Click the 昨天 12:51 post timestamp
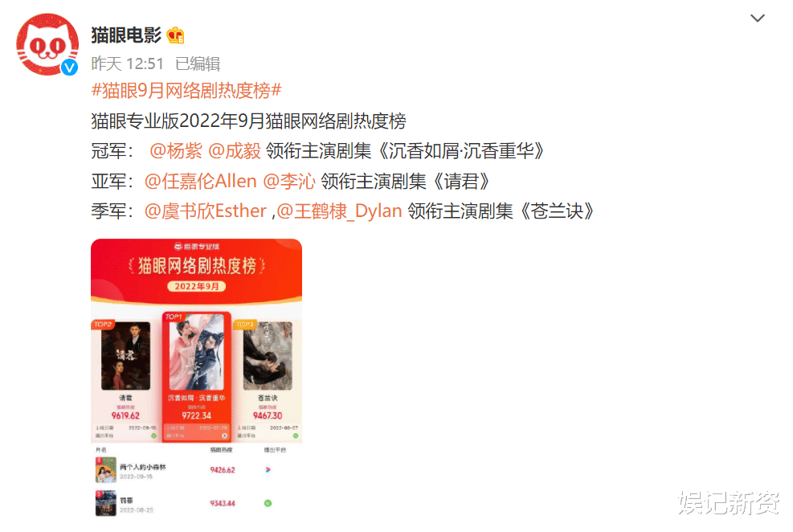The image size is (793, 532). (x=128, y=63)
